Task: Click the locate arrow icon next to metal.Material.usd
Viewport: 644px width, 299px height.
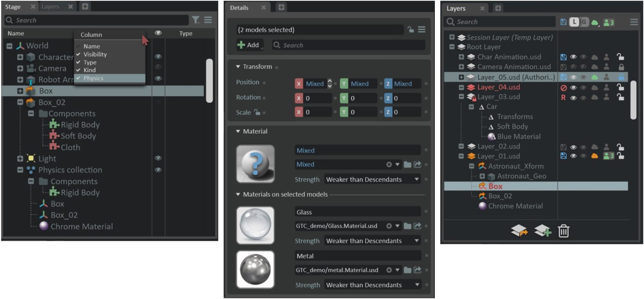Action: click(x=417, y=270)
